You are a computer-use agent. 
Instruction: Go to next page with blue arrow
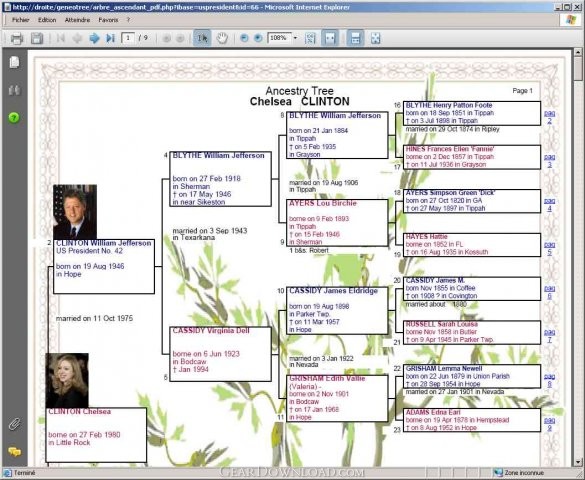[x=94, y=38]
